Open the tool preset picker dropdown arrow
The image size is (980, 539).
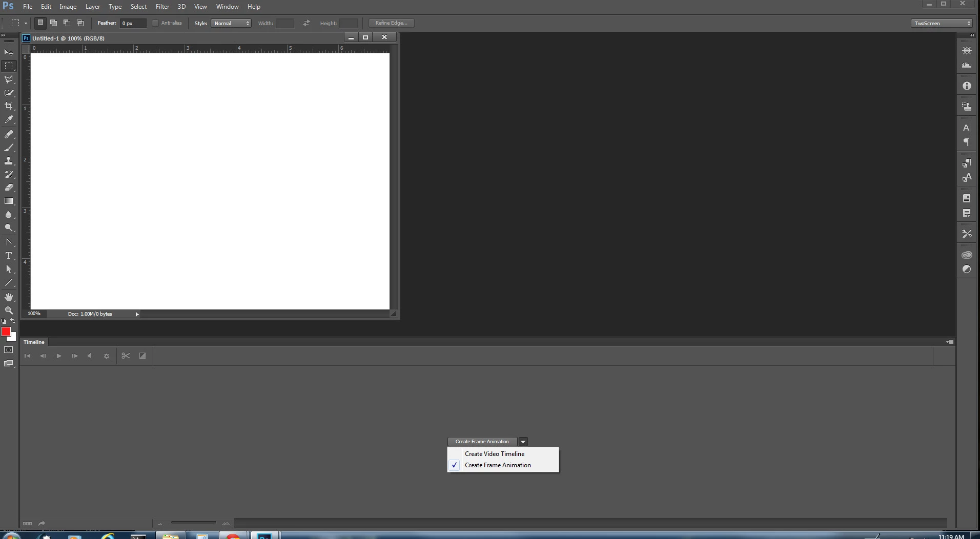(x=26, y=23)
